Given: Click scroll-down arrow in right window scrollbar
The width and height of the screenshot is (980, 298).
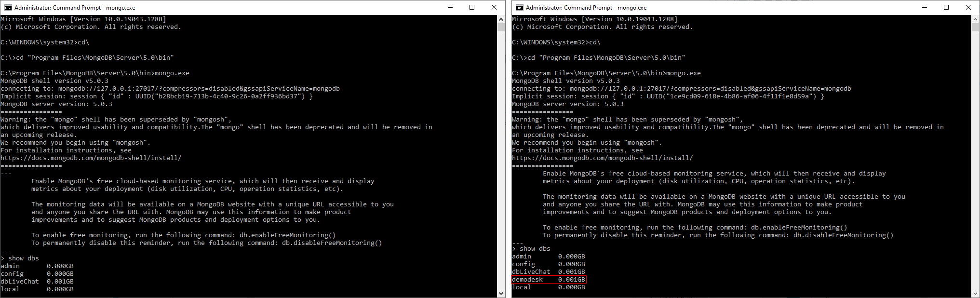Looking at the screenshot, I should click(x=975, y=293).
